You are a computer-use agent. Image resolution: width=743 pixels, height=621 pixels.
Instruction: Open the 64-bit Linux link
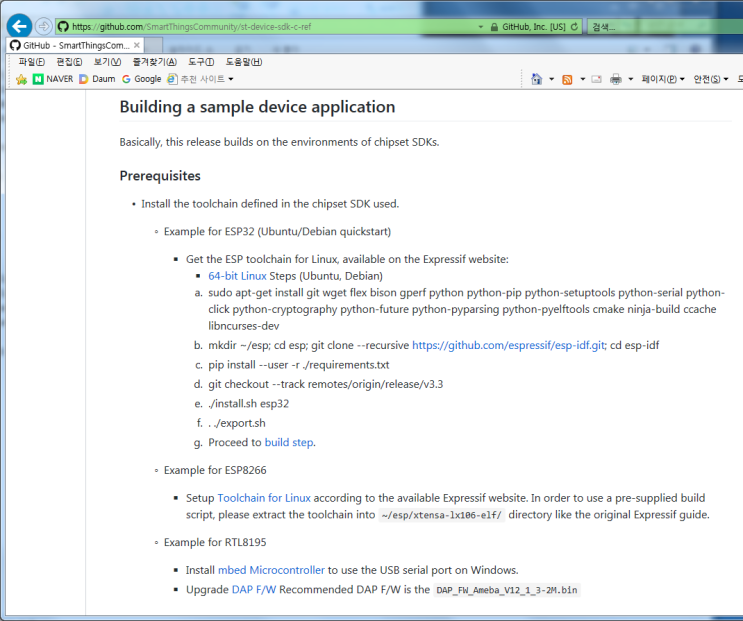click(x=237, y=276)
